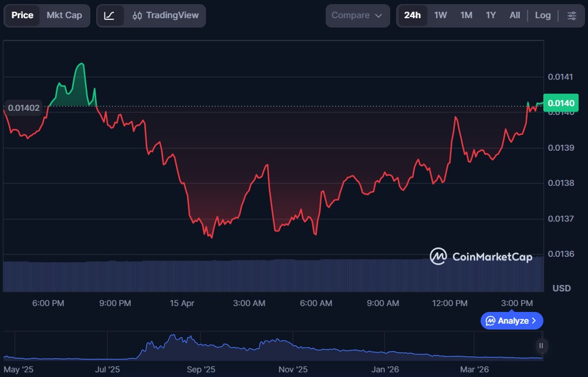This screenshot has width=588, height=377.
Task: Open the Analyze chevron arrow
Action: click(533, 321)
